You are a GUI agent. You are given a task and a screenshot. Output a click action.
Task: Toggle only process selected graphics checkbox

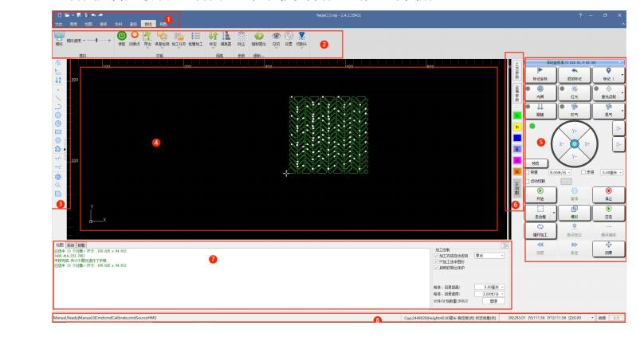(x=436, y=261)
